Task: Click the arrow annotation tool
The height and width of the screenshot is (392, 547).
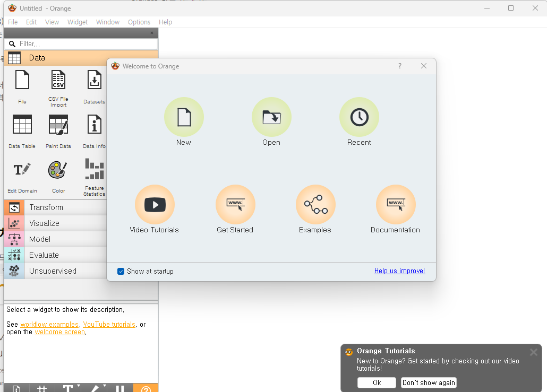Action: coord(94,388)
